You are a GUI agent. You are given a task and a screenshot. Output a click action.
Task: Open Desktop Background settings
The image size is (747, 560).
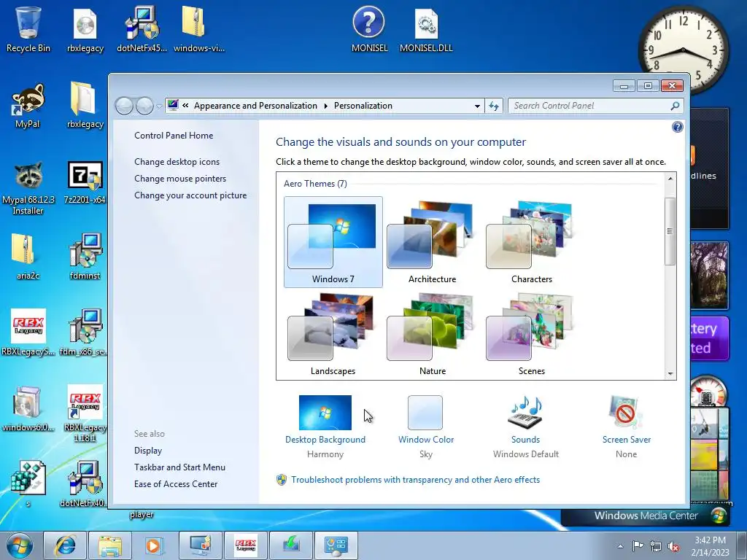coord(325,426)
